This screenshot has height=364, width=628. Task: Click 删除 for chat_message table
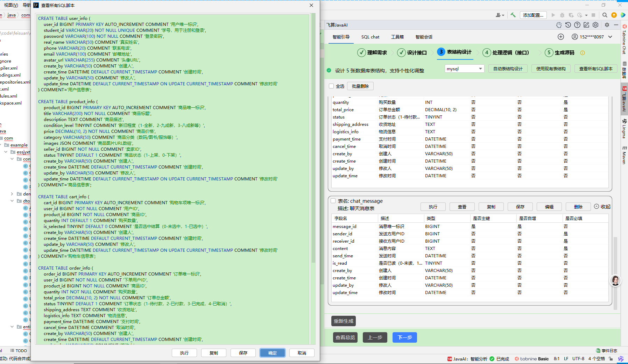point(578,207)
